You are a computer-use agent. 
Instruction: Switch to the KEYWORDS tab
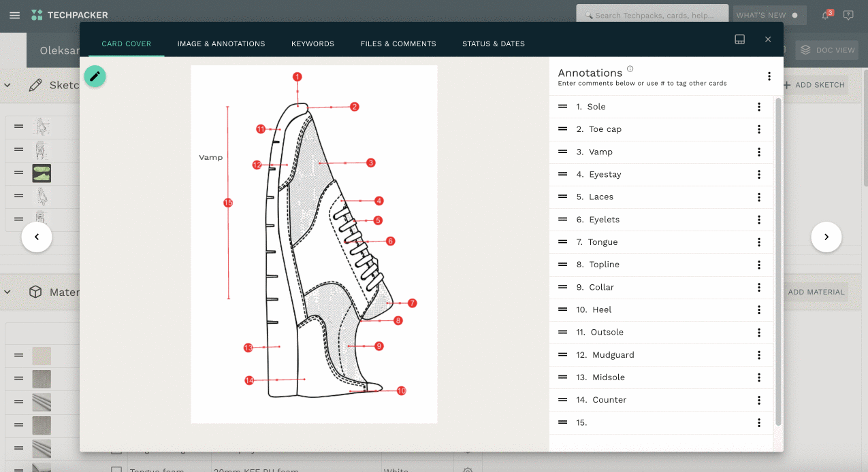click(312, 44)
